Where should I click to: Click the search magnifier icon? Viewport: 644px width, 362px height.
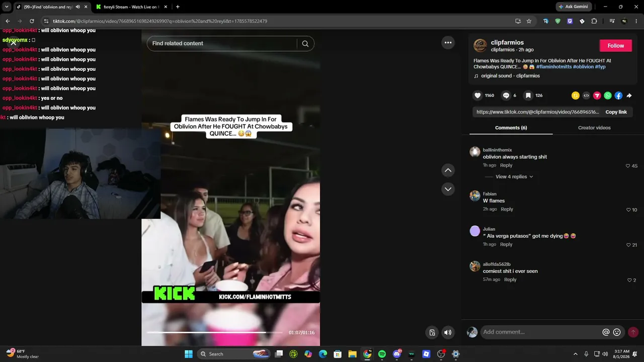click(305, 44)
